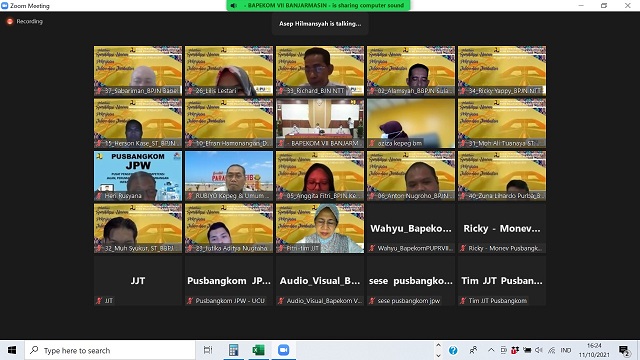
Task: Click the blue help icon in system tray
Action: (x=453, y=350)
